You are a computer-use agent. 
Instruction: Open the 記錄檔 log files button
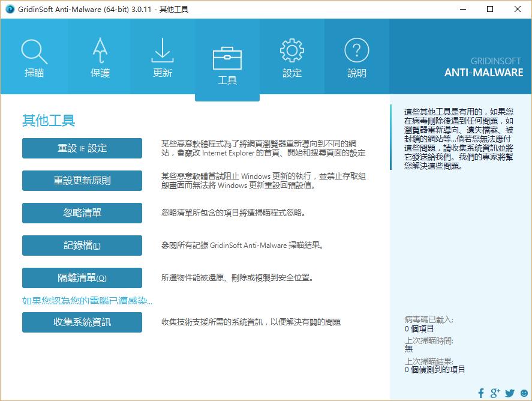coord(82,246)
